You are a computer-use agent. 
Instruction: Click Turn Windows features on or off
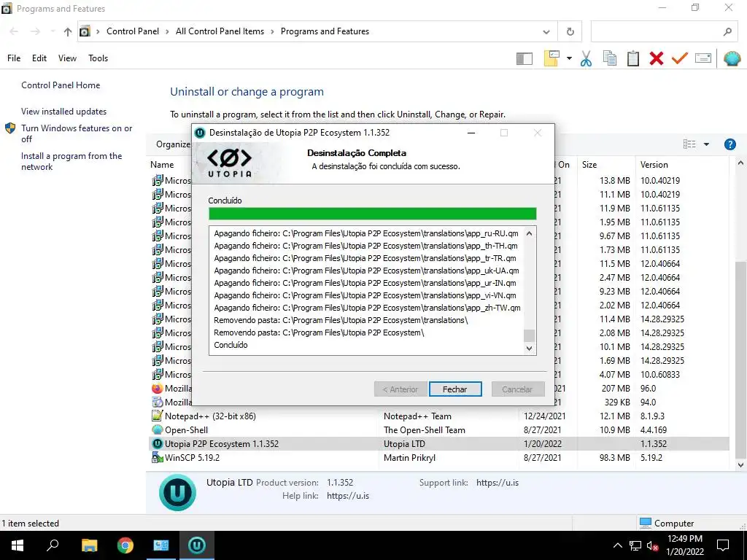click(x=76, y=133)
